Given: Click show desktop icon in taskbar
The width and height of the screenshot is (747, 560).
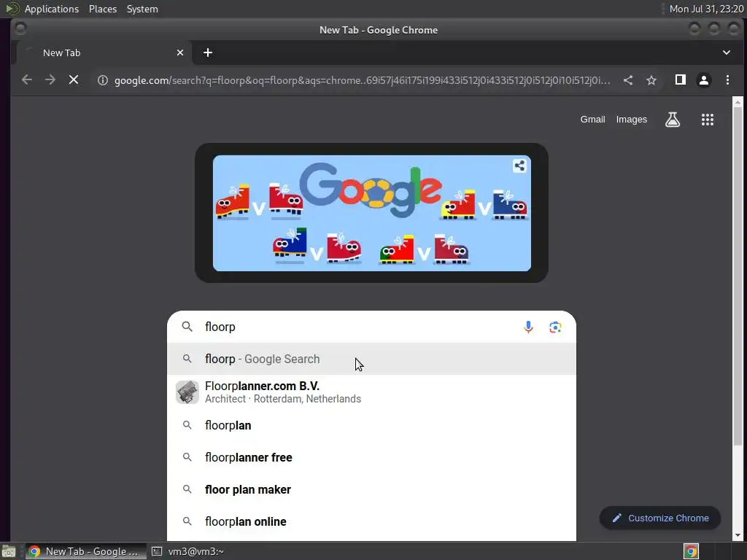Looking at the screenshot, I should click(x=9, y=552).
